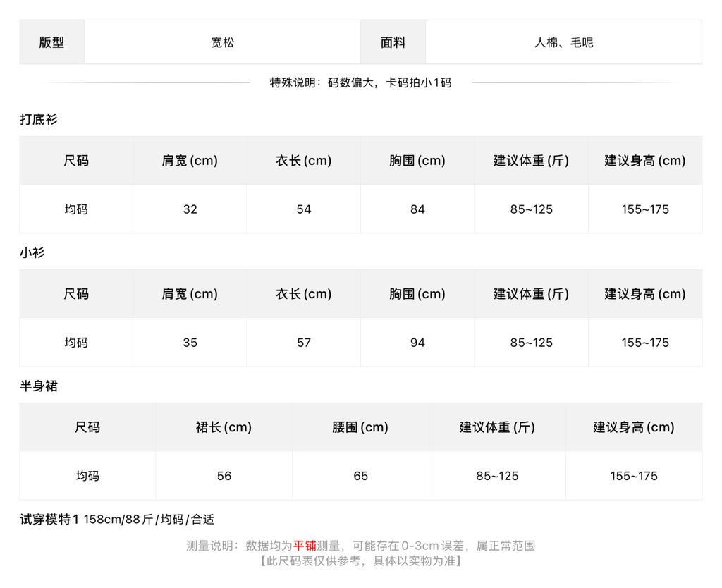The width and height of the screenshot is (722, 588).
Task: Click 衣长 (cm) header in 打底衫 table
Action: (303, 160)
